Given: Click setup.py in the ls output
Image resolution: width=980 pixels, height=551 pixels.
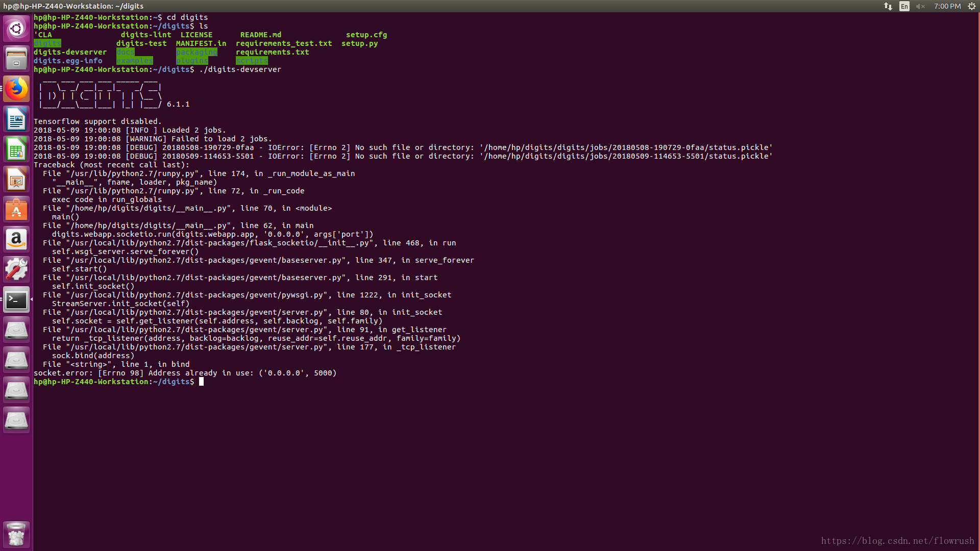Looking at the screenshot, I should (360, 43).
